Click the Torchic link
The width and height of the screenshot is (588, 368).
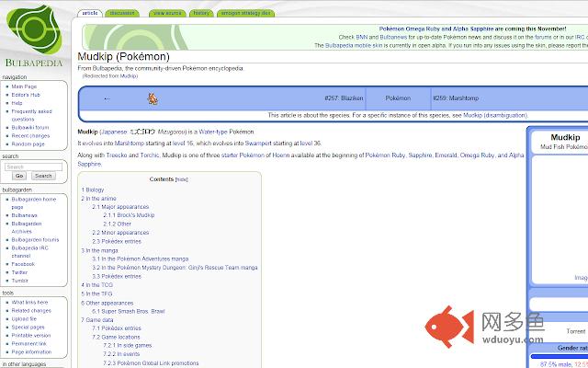pos(150,155)
